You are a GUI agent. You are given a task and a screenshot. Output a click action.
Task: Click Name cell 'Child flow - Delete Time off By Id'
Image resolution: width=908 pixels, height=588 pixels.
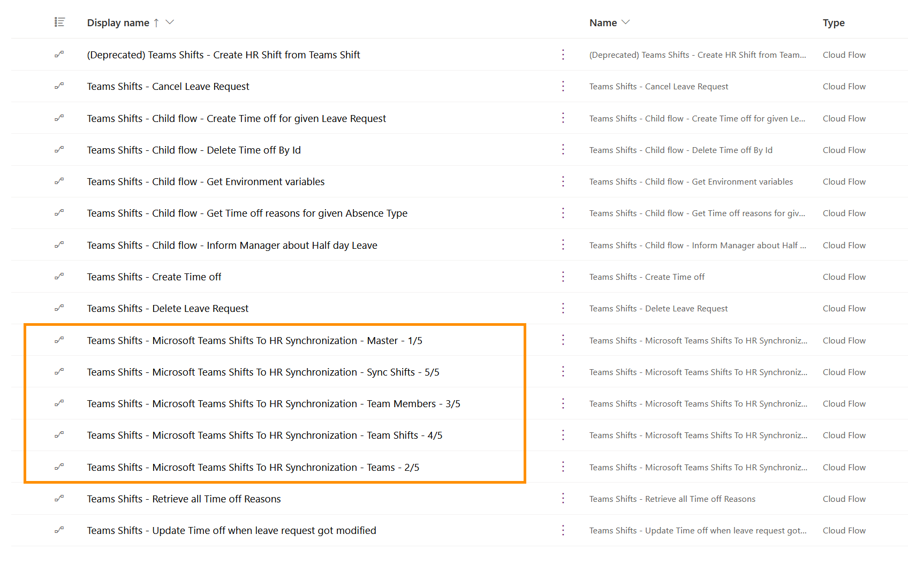pos(681,150)
